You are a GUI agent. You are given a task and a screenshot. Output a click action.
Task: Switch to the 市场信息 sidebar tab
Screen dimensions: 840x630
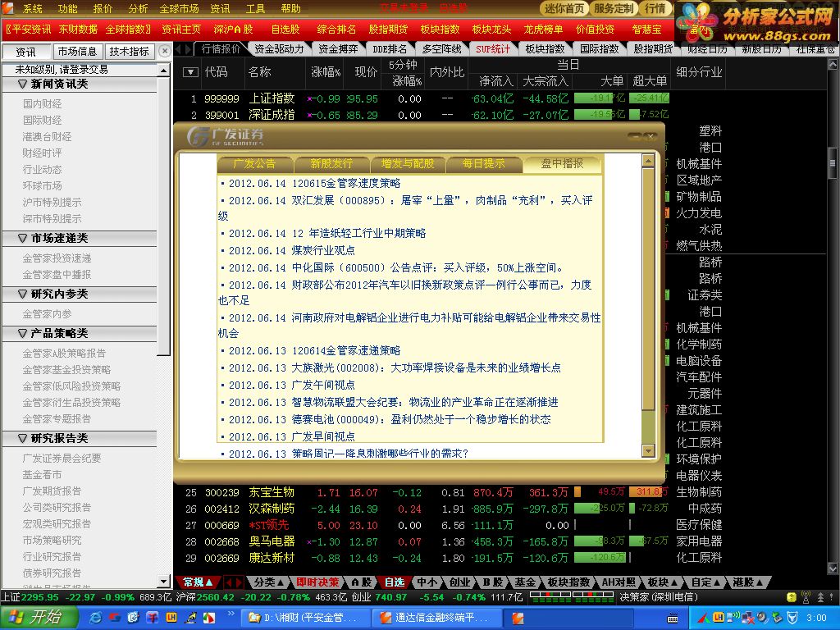pos(77,52)
